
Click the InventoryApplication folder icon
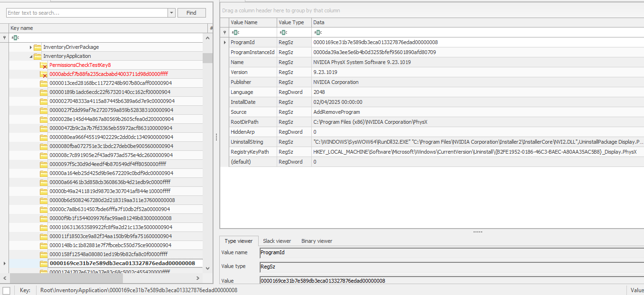click(37, 56)
